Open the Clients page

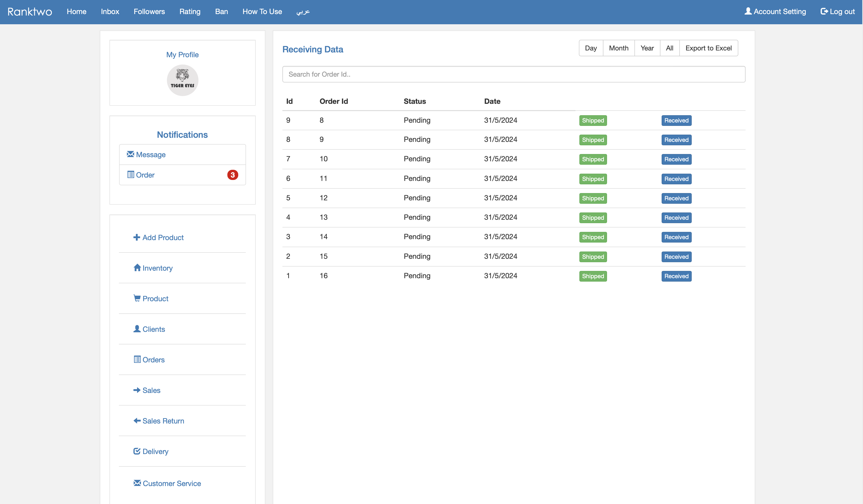[x=149, y=329]
